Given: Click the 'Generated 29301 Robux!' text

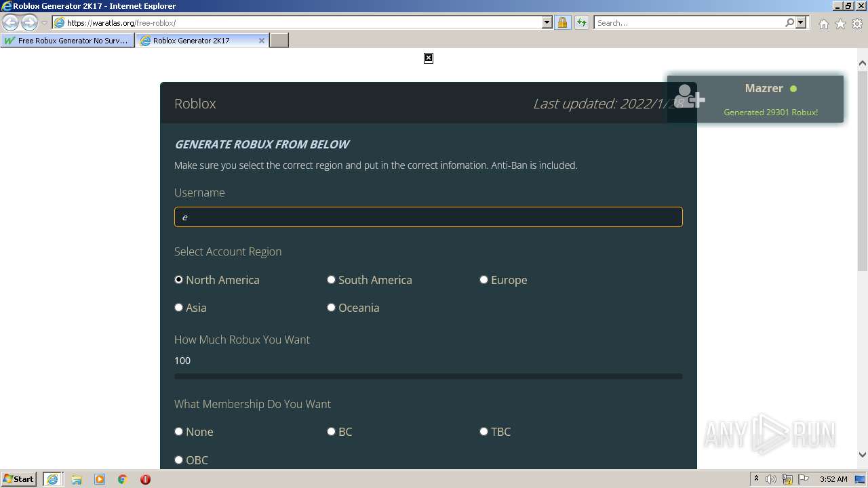Looking at the screenshot, I should pyautogui.click(x=771, y=113).
